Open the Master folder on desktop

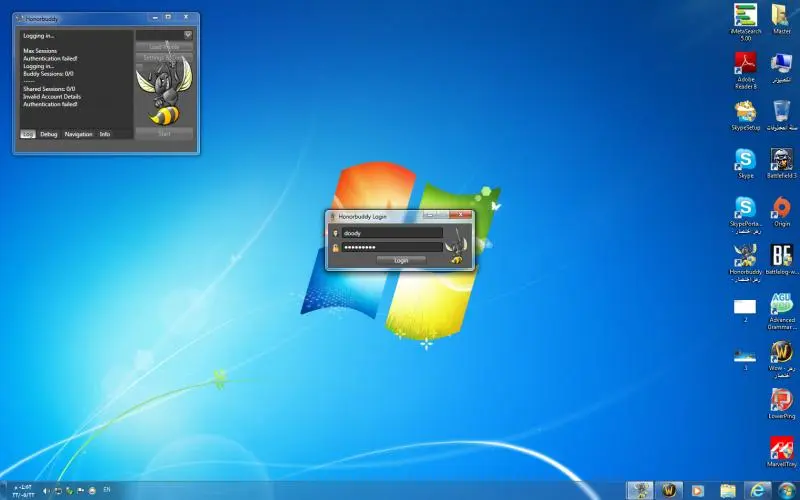(781, 18)
